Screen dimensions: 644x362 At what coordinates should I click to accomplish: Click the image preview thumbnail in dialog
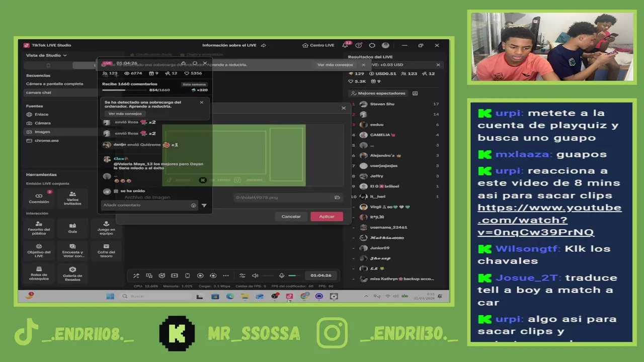(x=234, y=155)
